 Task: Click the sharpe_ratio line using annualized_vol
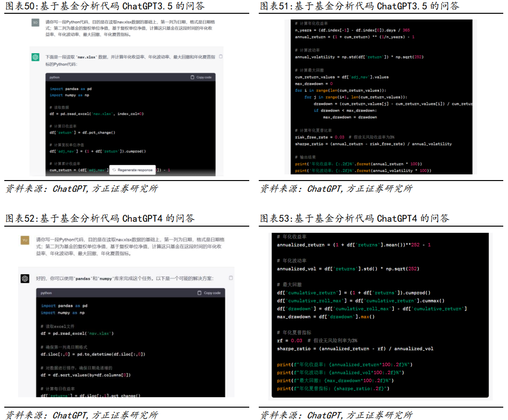click(x=355, y=349)
